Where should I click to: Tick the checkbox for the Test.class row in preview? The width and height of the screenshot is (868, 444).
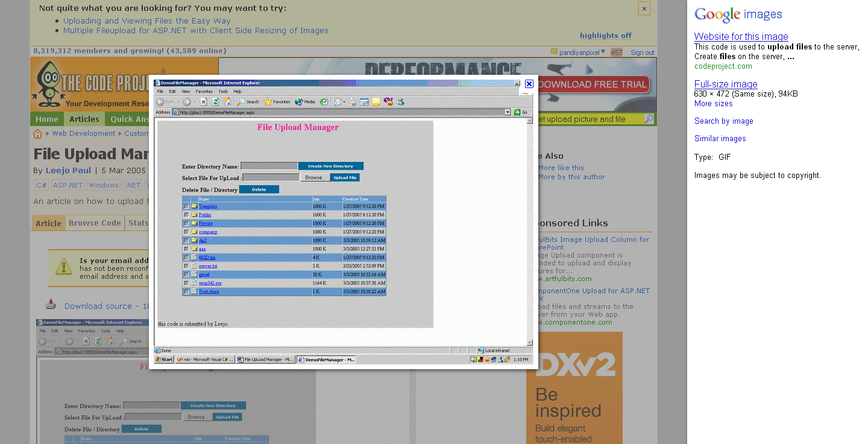pos(186,291)
